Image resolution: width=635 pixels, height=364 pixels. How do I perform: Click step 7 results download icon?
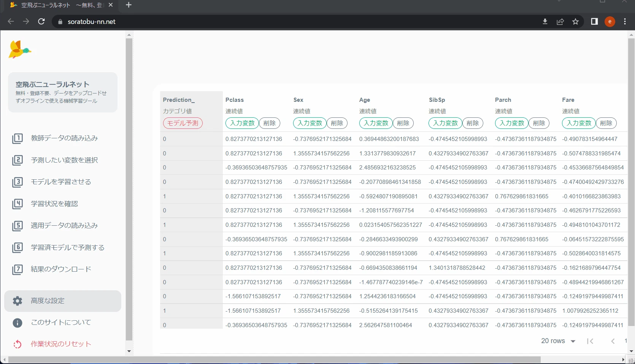coord(17,269)
